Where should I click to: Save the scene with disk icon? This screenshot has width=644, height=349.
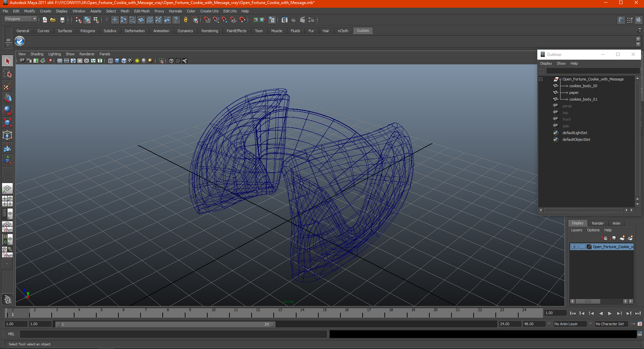point(62,20)
